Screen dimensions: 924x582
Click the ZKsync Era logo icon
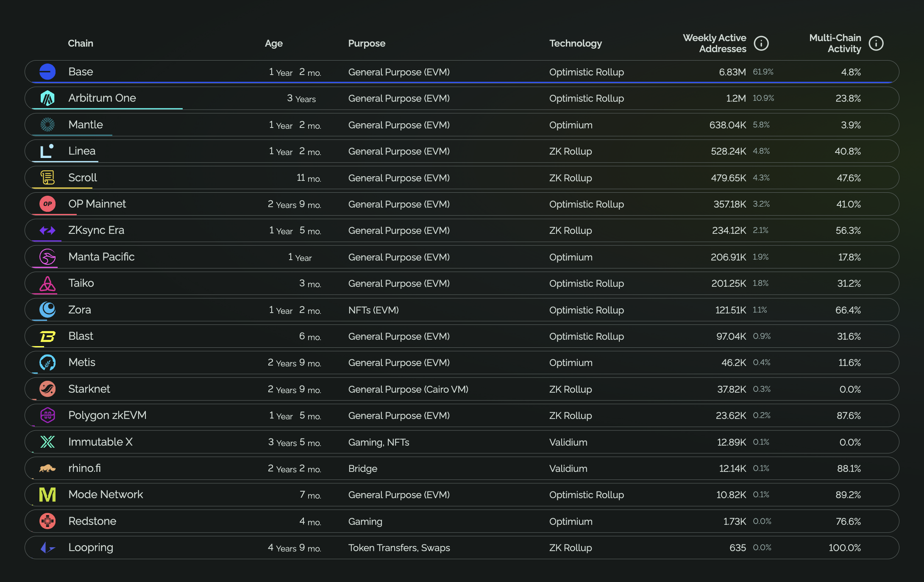(47, 230)
